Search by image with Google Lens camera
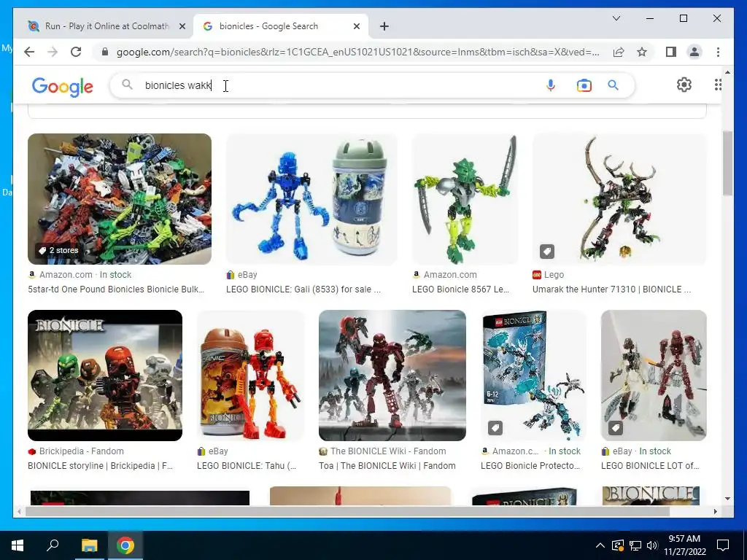Screen dimensions: 747x560 point(584,85)
